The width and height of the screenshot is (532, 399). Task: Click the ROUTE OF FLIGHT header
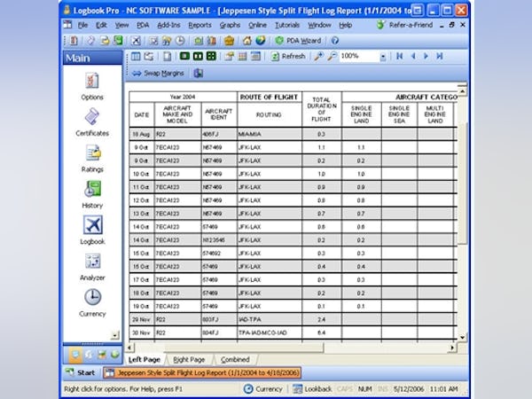(x=269, y=97)
